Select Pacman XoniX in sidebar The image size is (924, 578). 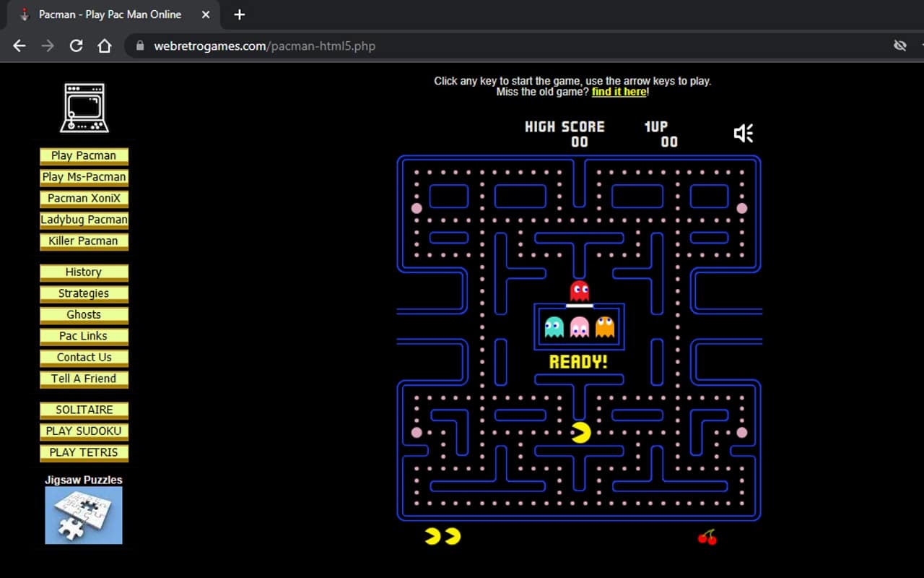click(84, 199)
